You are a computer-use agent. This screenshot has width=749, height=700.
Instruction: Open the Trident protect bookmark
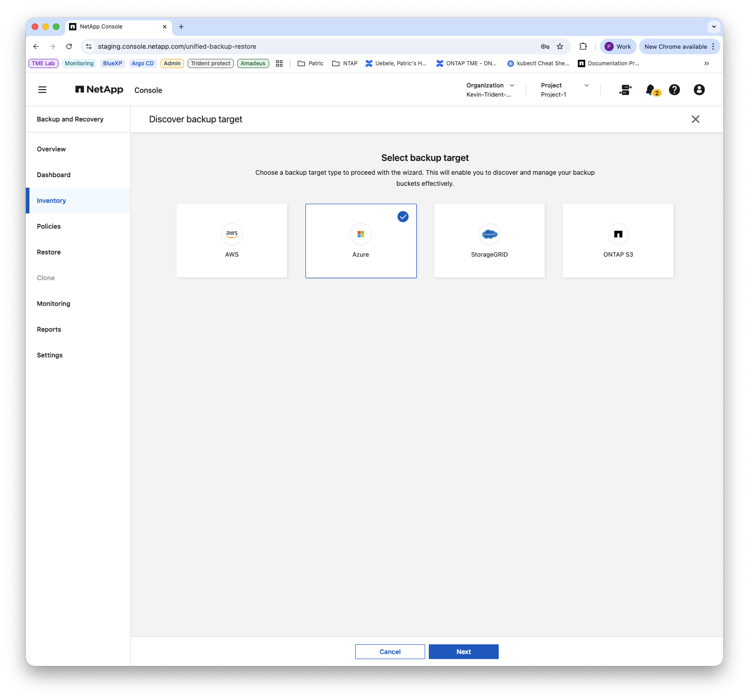click(211, 63)
